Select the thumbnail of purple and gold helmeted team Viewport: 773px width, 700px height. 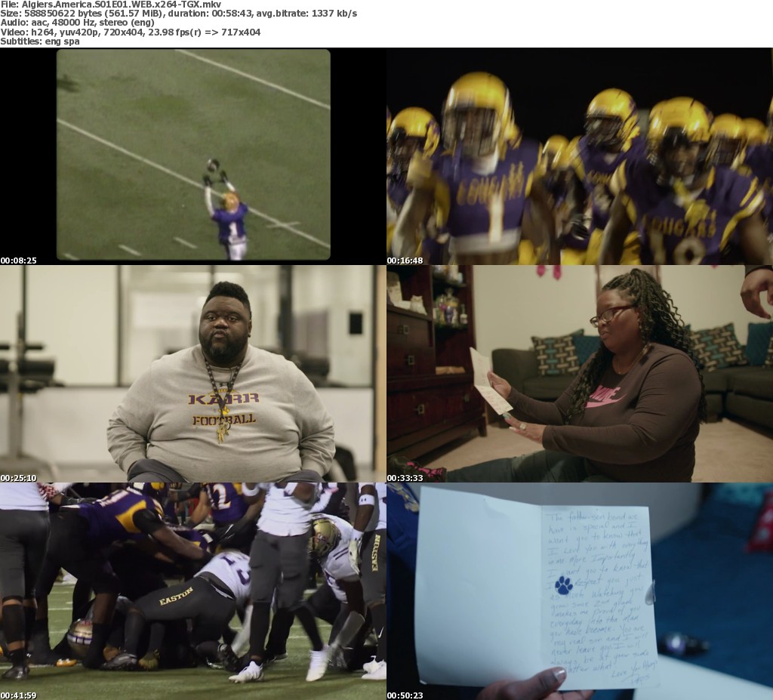click(580, 155)
